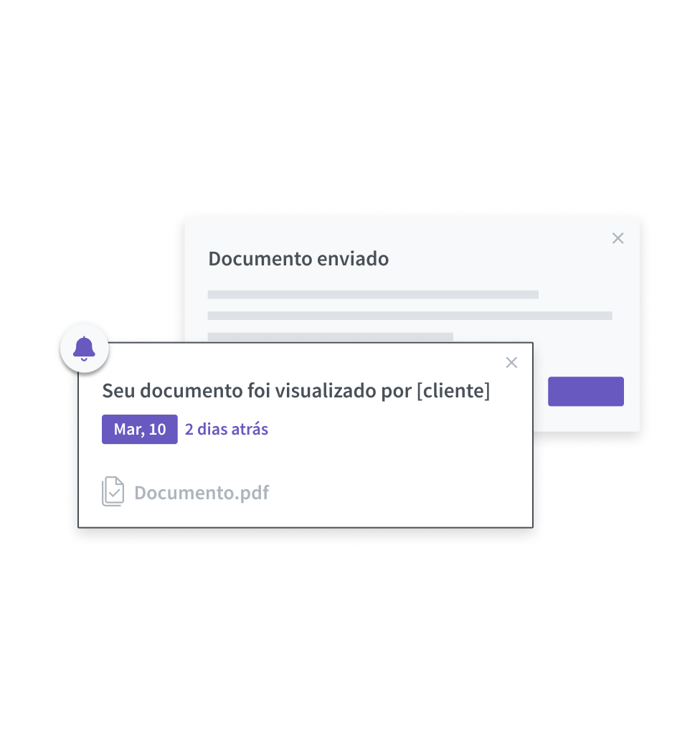The height and width of the screenshot is (746, 700).
Task: Click the purple notification bell icon
Action: 84,349
